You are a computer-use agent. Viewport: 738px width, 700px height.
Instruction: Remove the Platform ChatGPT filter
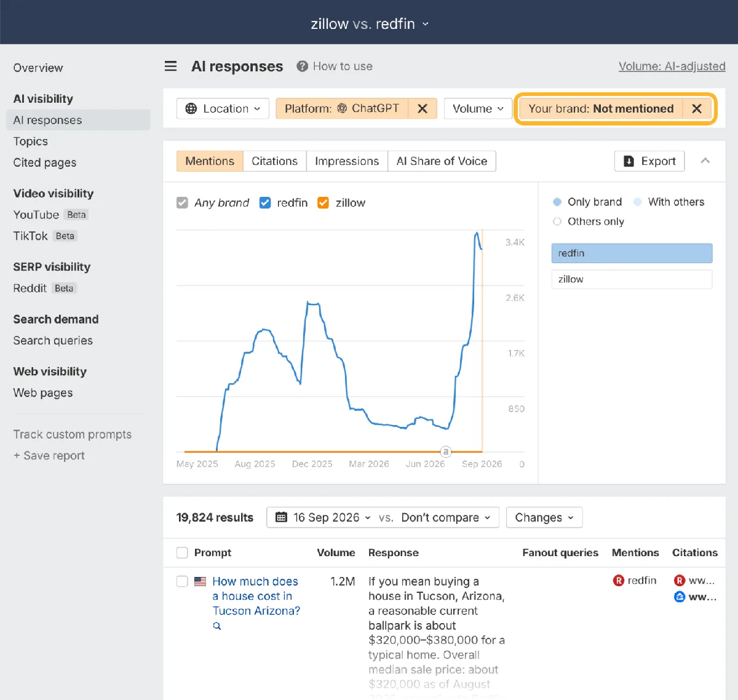pyautogui.click(x=423, y=108)
